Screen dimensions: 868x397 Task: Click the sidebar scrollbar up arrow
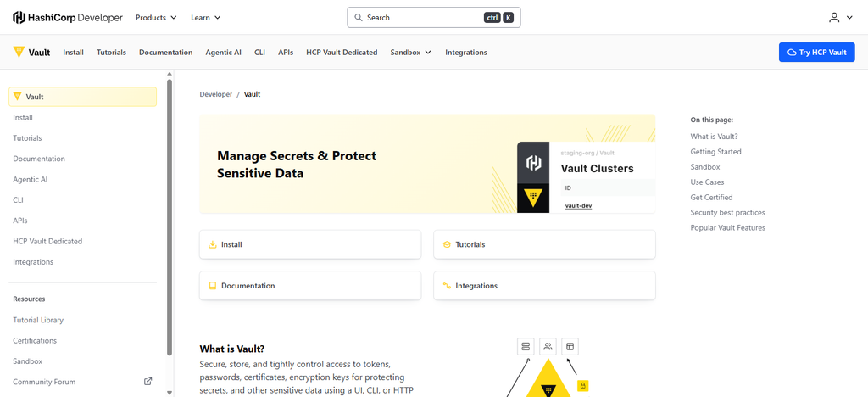pos(170,74)
